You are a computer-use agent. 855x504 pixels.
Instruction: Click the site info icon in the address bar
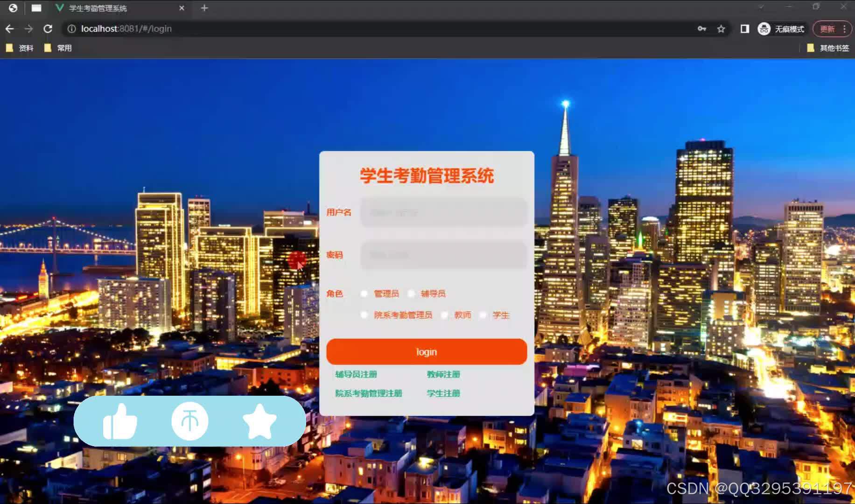[71, 29]
